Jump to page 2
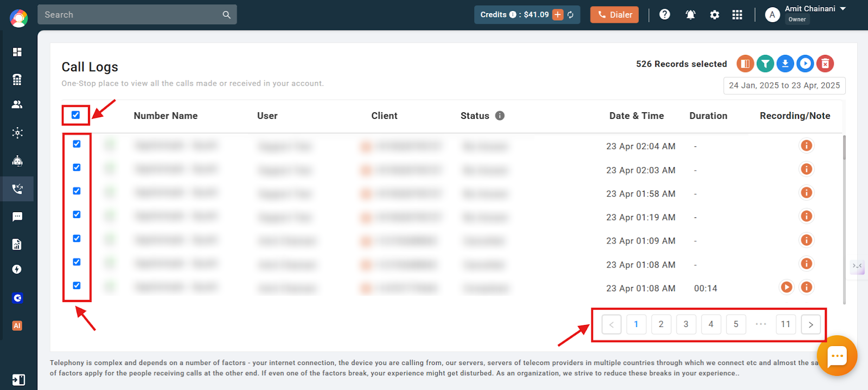 (x=661, y=324)
